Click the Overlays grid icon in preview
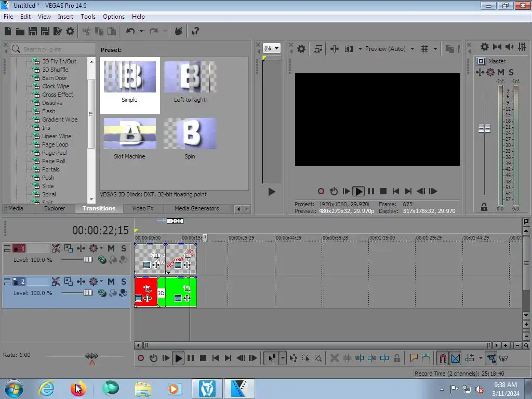Screen dimensions: 532x399 tap(424, 49)
